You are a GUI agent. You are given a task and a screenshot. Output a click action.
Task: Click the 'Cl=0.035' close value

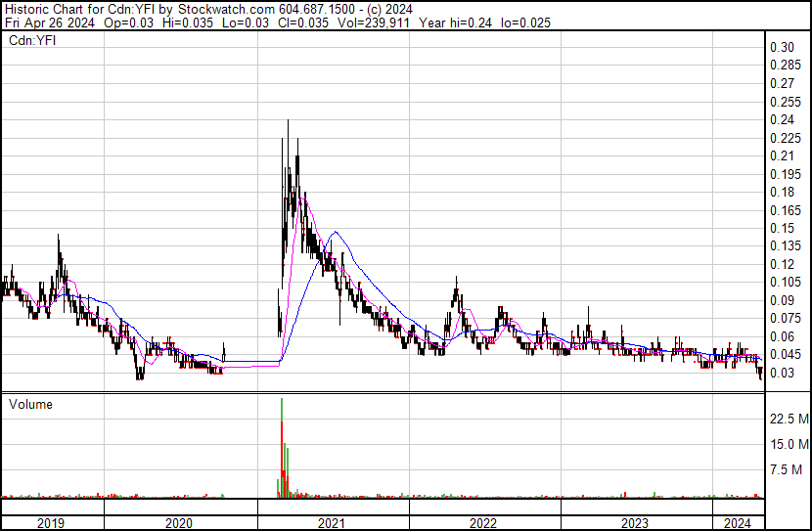(303, 22)
